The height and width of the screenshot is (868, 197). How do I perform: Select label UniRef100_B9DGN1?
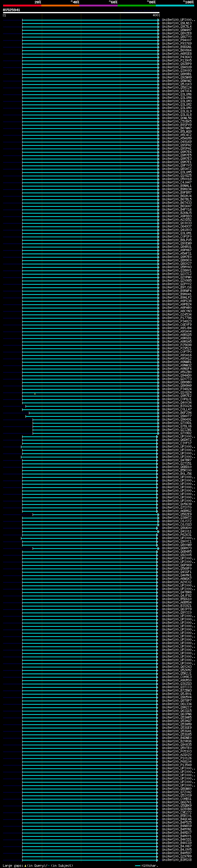[x=177, y=47]
